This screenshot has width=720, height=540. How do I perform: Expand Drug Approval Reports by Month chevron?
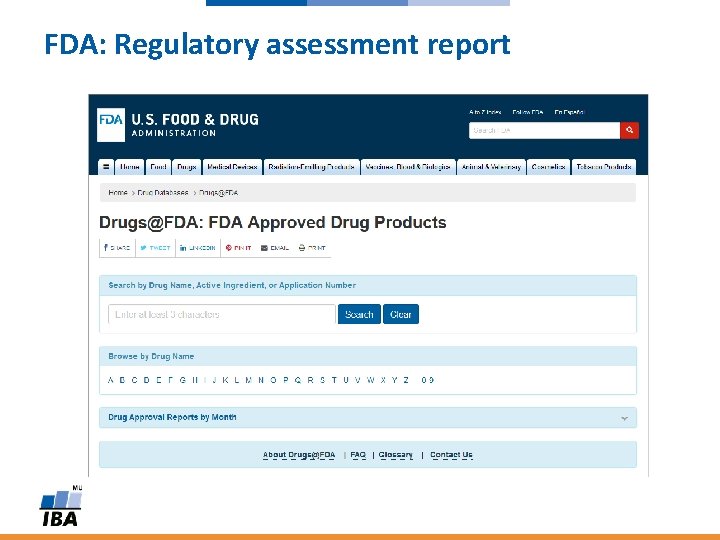624,418
